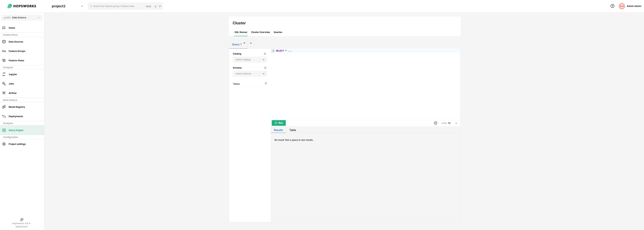Select the Feature Groups sidebar icon
The height and width of the screenshot is (230, 644).
pyautogui.click(x=4, y=51)
